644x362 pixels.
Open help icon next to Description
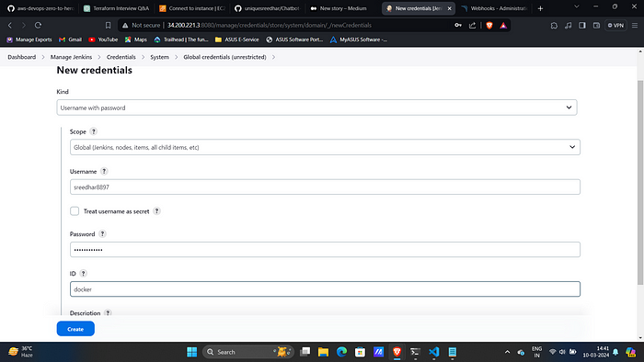click(x=108, y=312)
